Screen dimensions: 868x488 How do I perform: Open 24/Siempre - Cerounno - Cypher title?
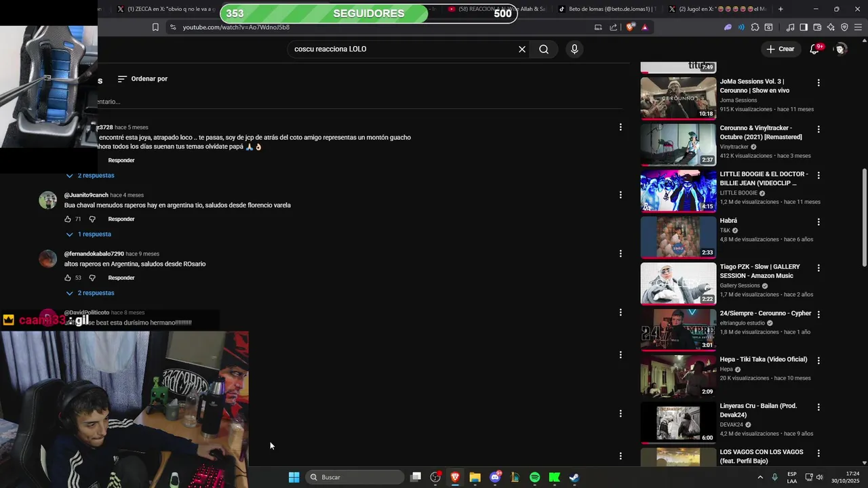[765, 314]
